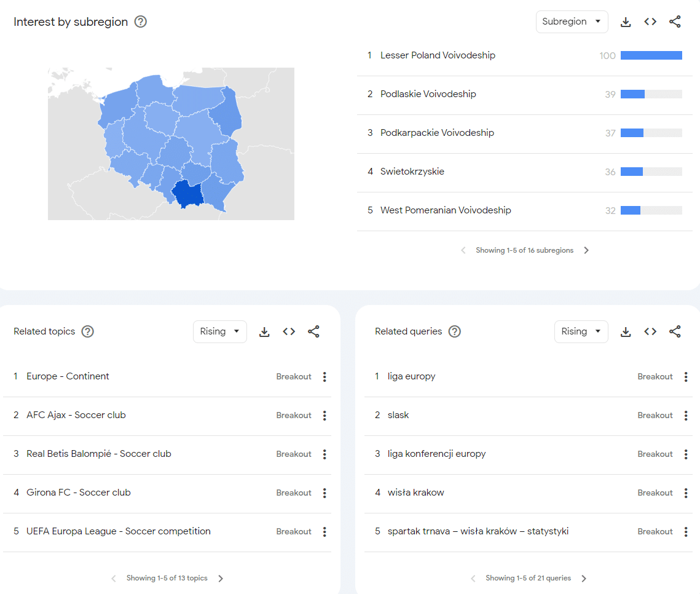Viewport: 700px width, 594px height.
Task: Open the liga konferencji europy query
Action: [436, 454]
